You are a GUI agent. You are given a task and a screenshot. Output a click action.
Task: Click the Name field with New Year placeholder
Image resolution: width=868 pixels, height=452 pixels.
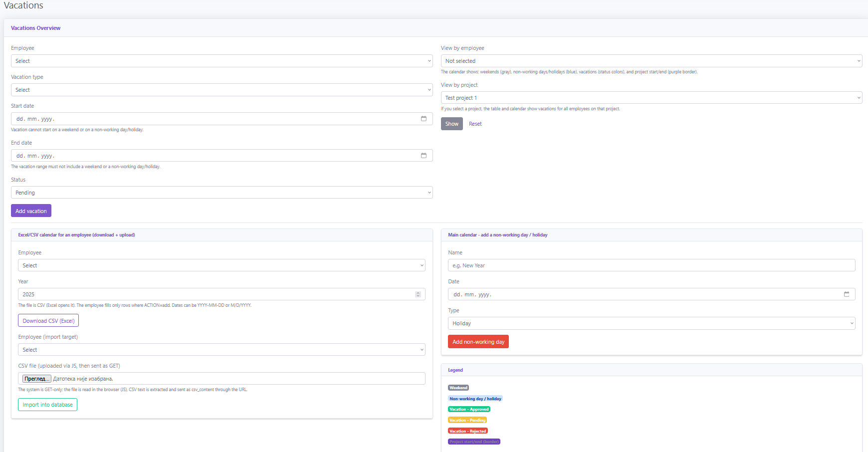[x=651, y=265]
